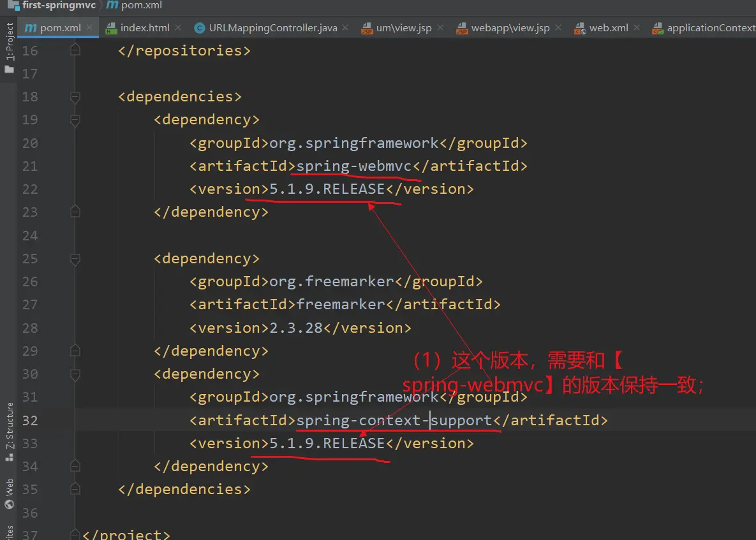Screen dimensions: 756x540
Task: Close the web.xml tab
Action: 637,28
